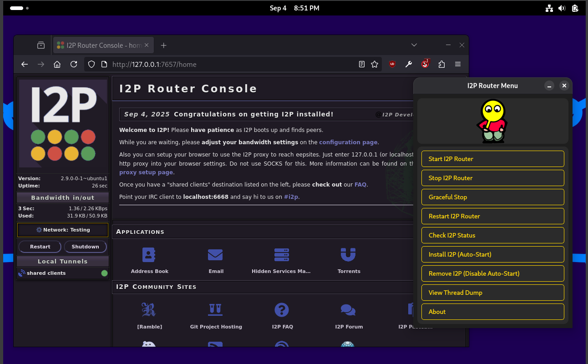
Task: Open the uBlock Origin extension icon
Action: 392,64
